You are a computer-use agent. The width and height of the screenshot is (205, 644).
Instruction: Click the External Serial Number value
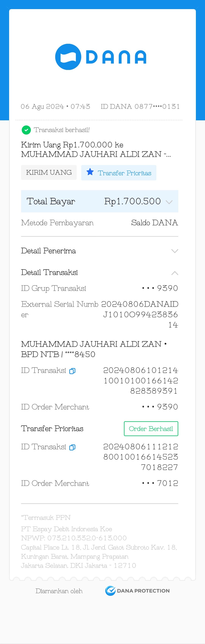[140, 314]
